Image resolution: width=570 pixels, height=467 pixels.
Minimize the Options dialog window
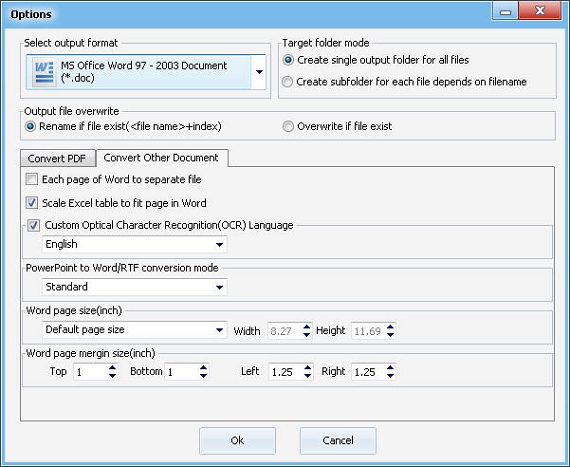(505, 12)
